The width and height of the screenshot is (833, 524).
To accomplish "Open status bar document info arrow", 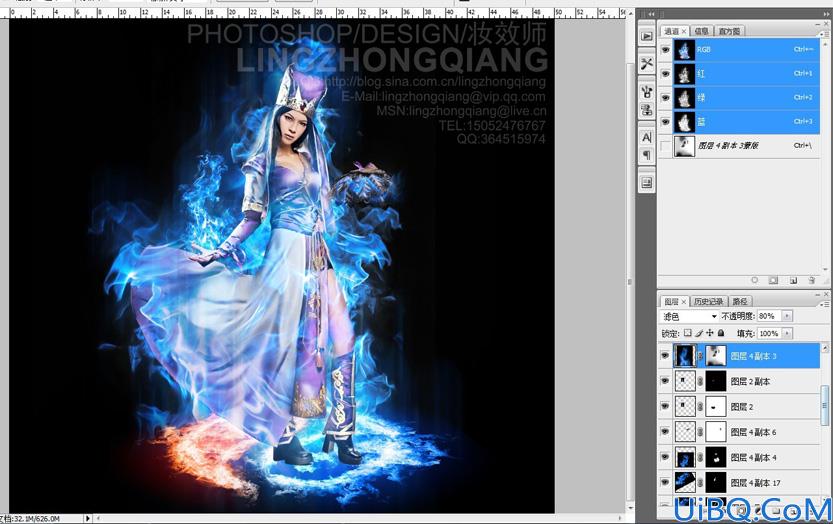I will click(88, 518).
